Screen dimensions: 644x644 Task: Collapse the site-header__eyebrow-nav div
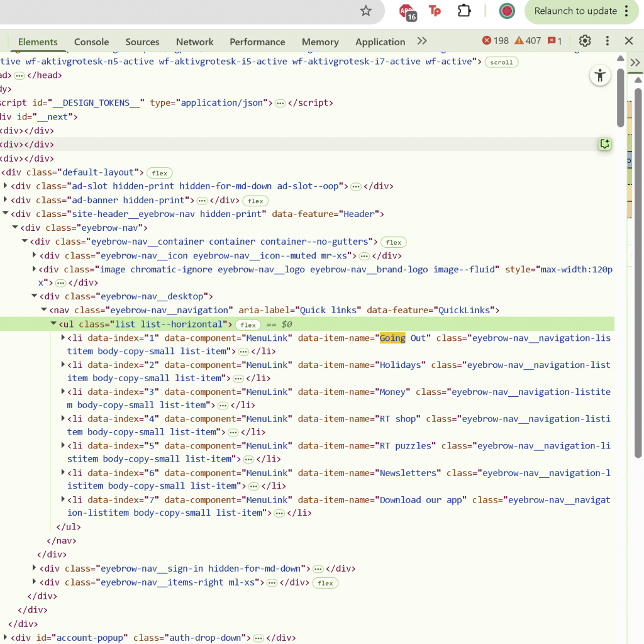coord(5,213)
